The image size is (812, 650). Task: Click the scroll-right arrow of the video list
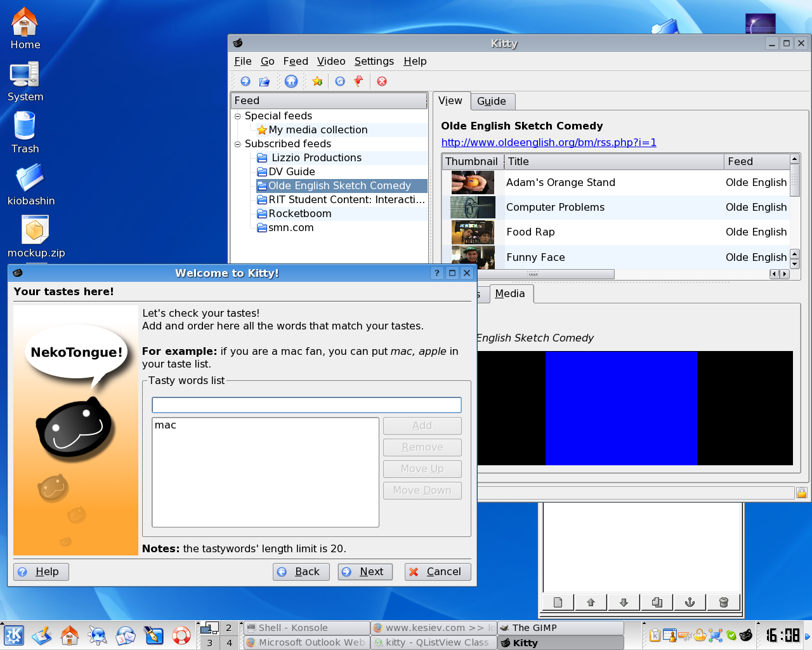tap(785, 274)
